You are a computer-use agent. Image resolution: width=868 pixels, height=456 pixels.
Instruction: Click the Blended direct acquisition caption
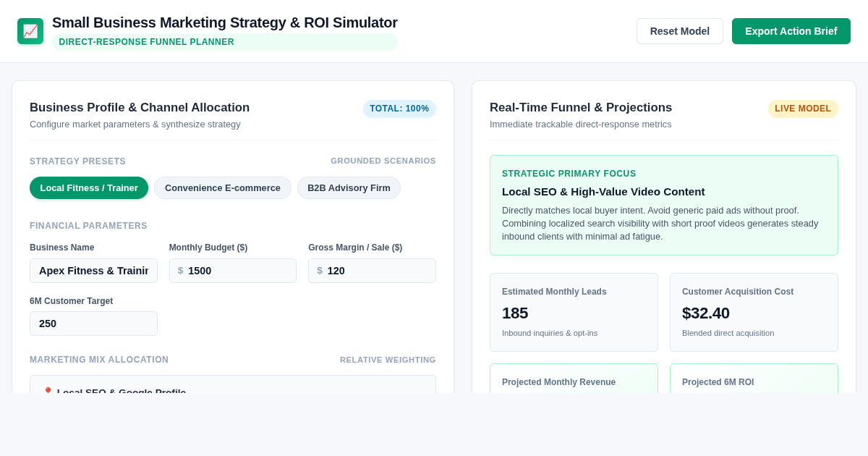[x=728, y=333]
